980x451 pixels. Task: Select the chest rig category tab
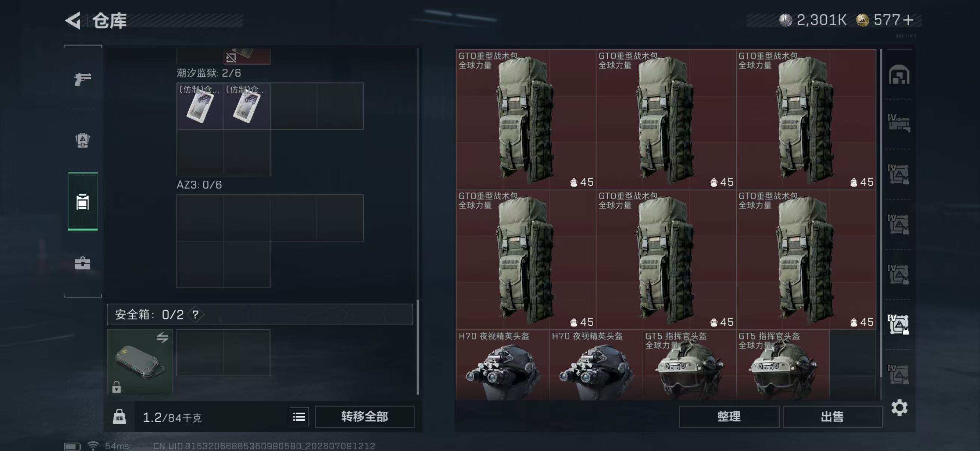[x=83, y=202]
